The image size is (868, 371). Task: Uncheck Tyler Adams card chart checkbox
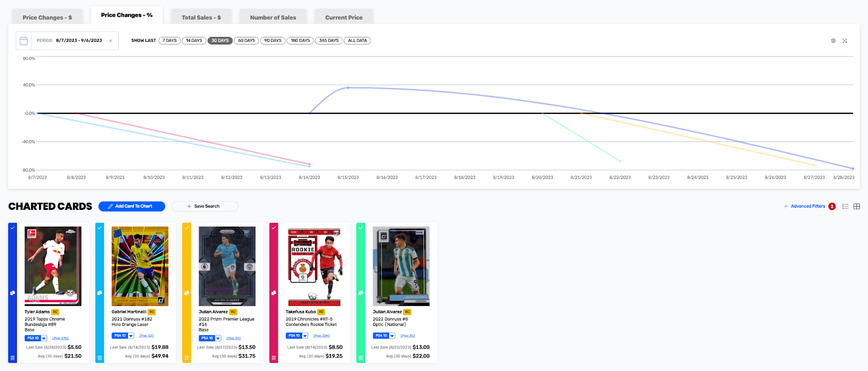pos(12,228)
